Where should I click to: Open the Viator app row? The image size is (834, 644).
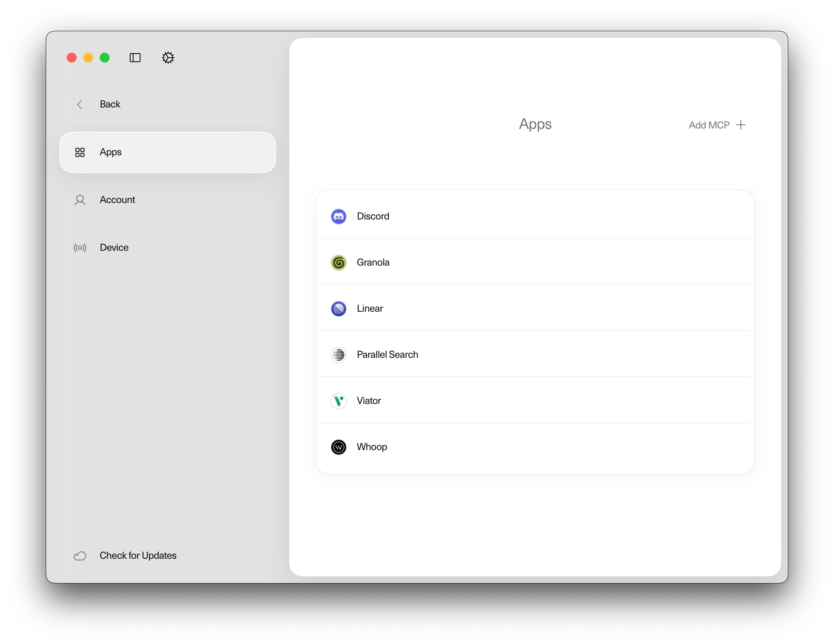(535, 400)
